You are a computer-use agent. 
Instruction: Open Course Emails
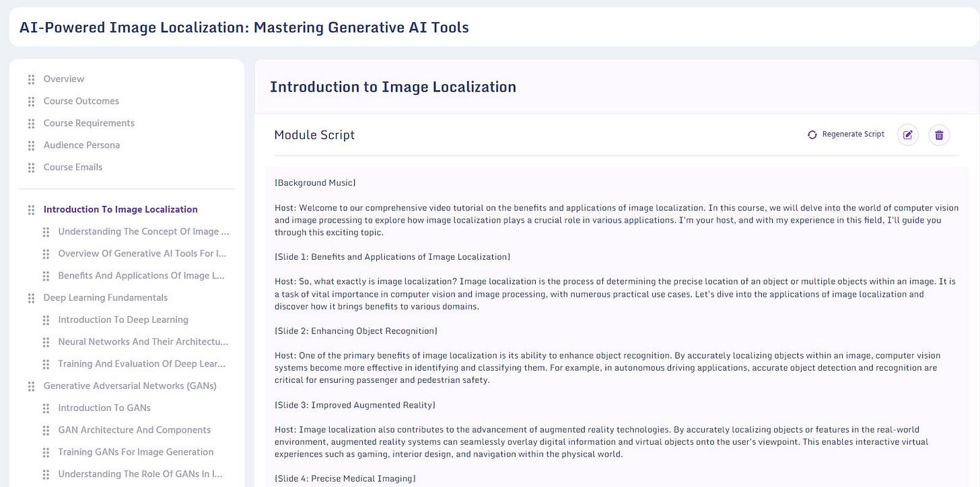[73, 167]
